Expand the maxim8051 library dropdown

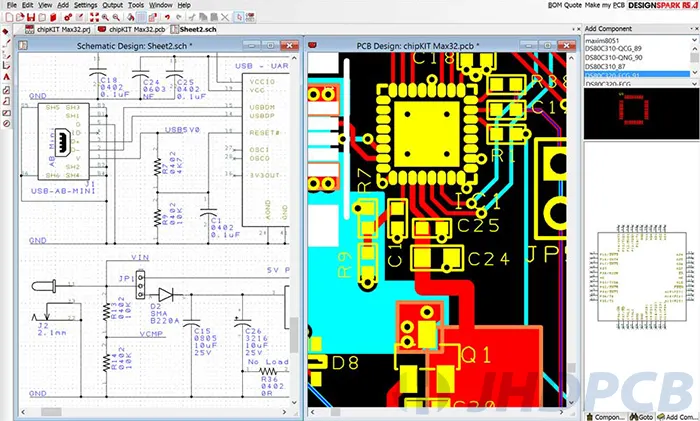tap(694, 40)
